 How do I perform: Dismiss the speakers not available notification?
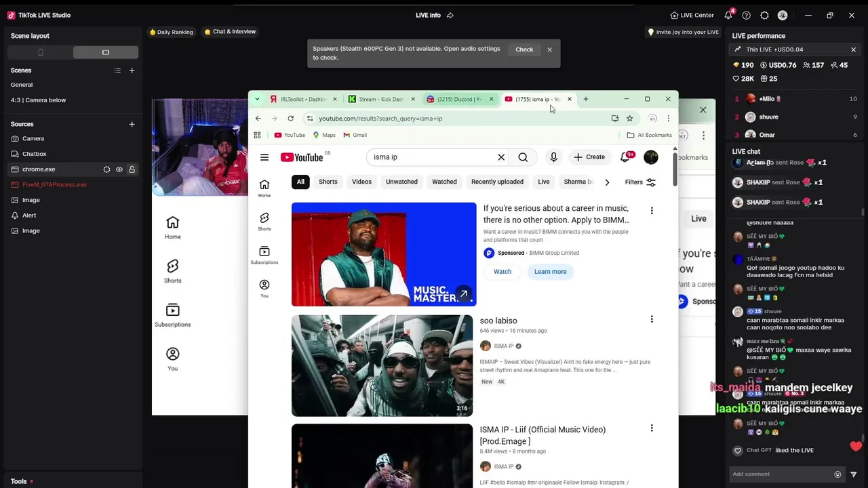(x=549, y=49)
